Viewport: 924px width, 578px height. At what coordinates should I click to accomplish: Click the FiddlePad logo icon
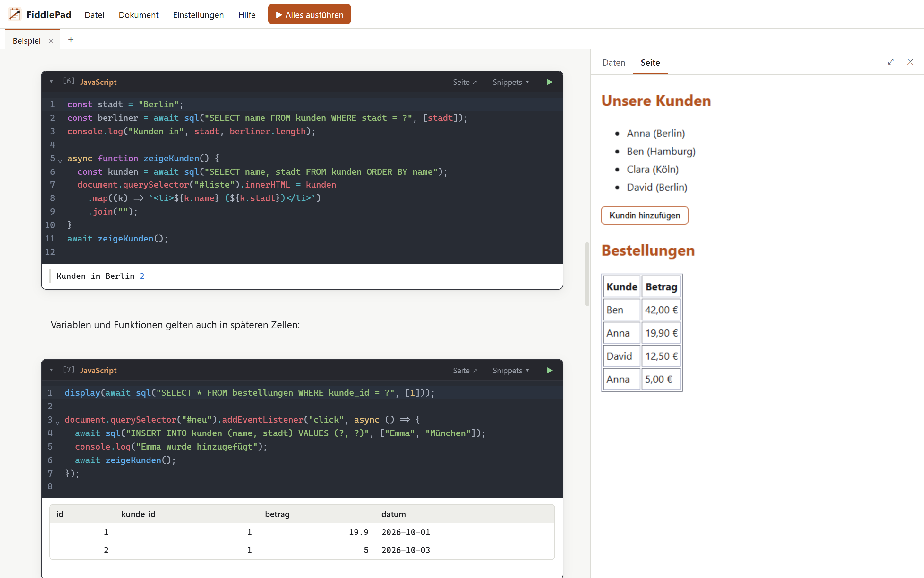(14, 14)
